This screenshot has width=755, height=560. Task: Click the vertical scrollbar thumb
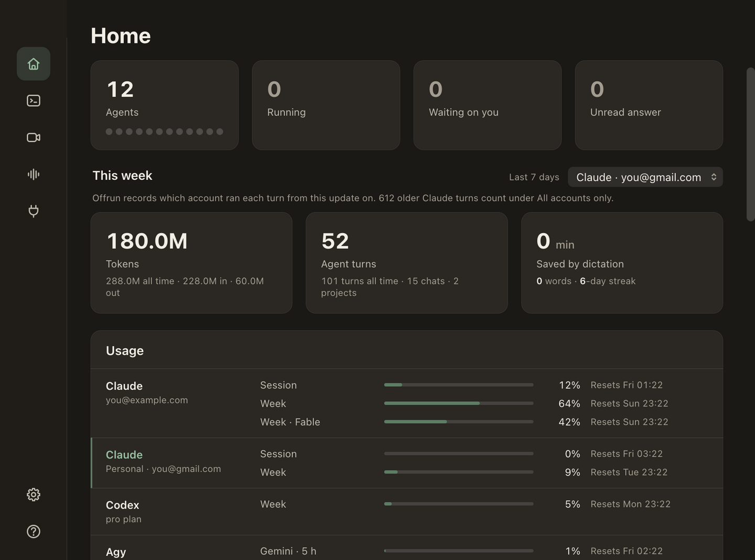coord(750,145)
